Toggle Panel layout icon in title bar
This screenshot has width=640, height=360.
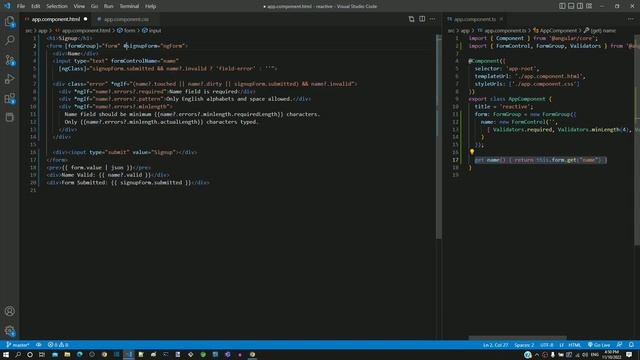click(x=571, y=6)
